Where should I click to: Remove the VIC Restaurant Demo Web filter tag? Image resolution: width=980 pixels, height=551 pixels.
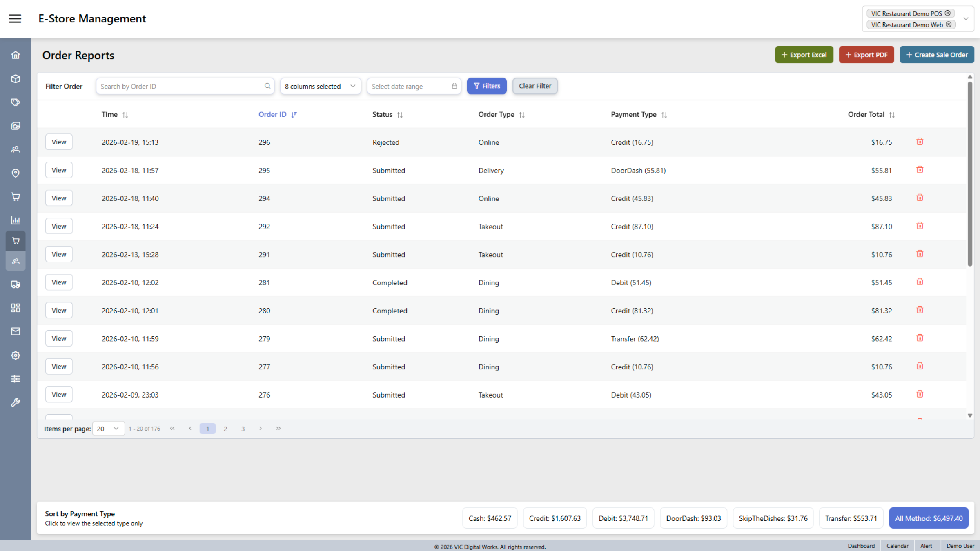[x=949, y=24]
